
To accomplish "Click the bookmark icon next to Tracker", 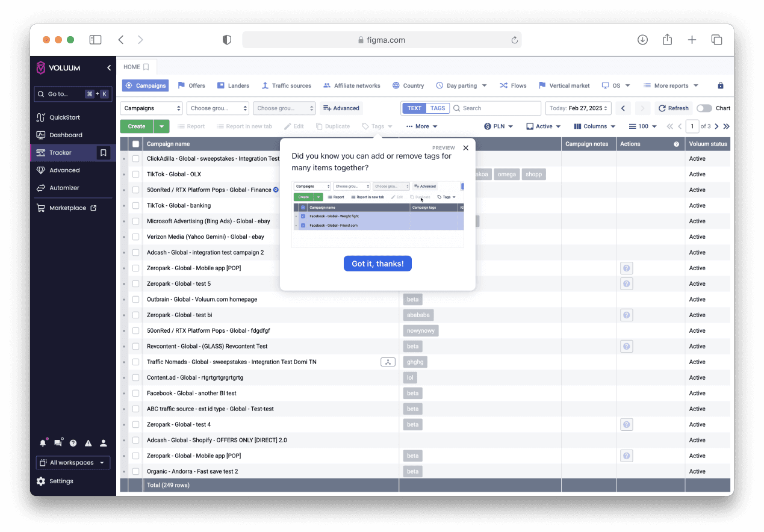I will pyautogui.click(x=104, y=153).
